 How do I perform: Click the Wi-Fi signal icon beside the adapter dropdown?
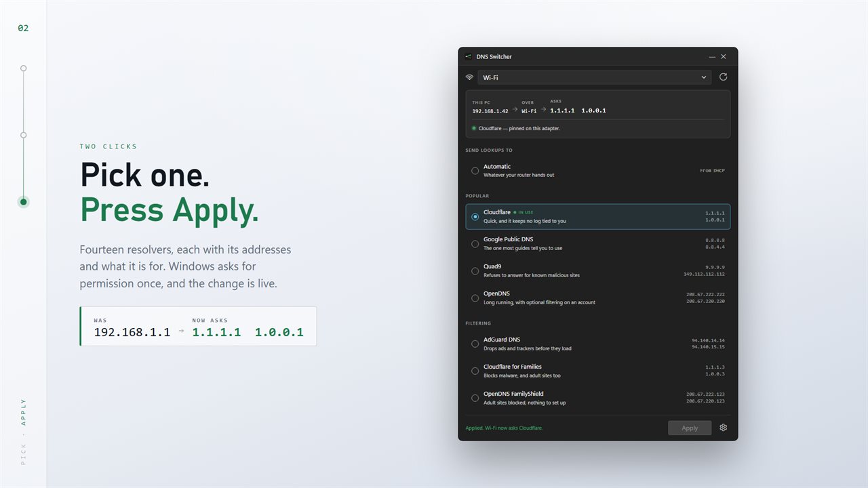point(469,78)
